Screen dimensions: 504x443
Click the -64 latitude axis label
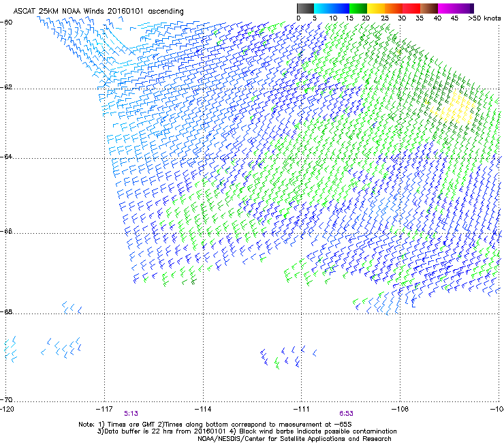click(6, 157)
